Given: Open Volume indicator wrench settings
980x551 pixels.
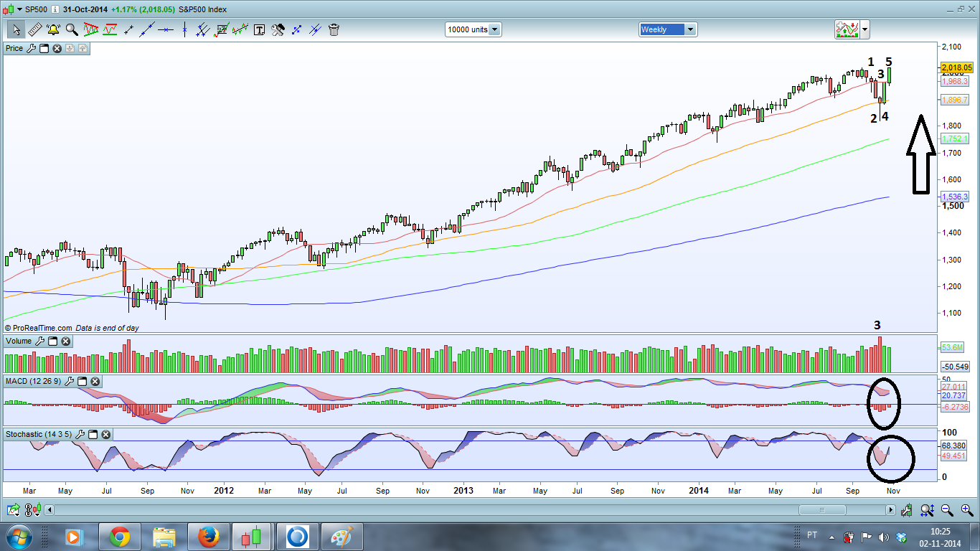Looking at the screenshot, I should (39, 342).
